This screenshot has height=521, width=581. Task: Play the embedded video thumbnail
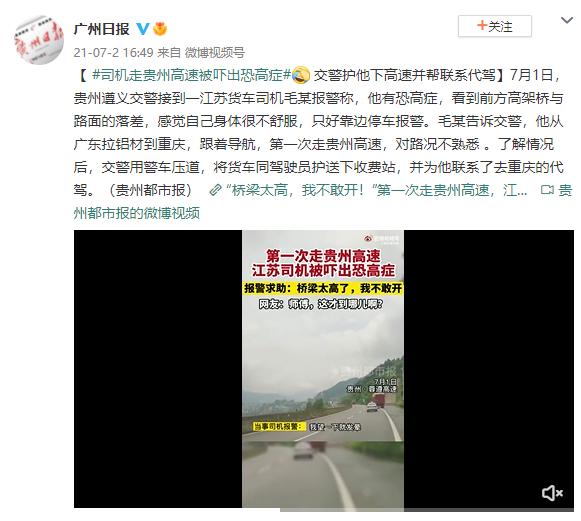click(323, 369)
